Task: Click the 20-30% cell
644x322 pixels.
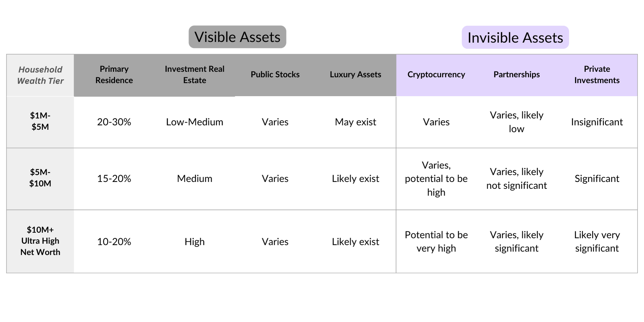Action: point(114,122)
